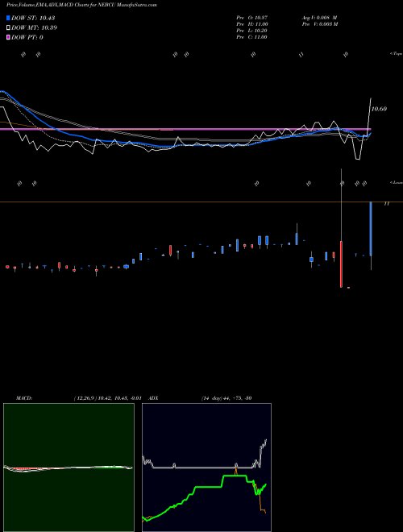Viewport: 403px width, 532px height.
Task: Click the 'Pre C: 11.00' value
Action: pos(251,37)
